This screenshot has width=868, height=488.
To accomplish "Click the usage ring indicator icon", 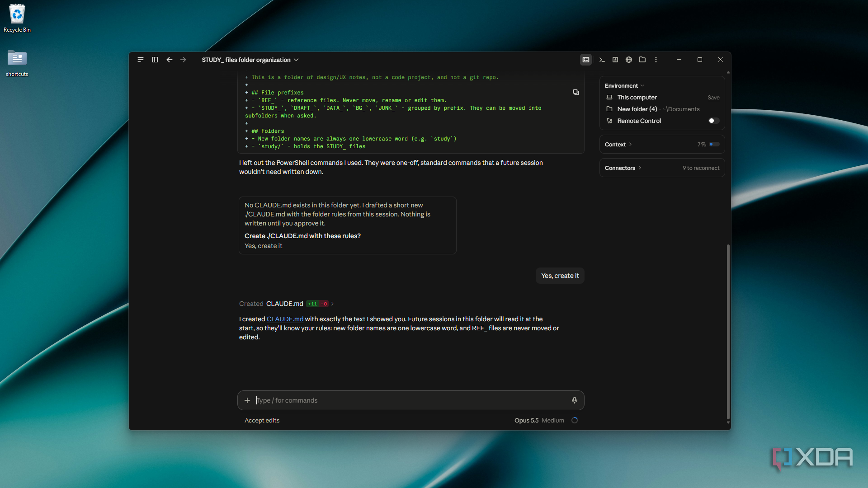I will 575,420.
